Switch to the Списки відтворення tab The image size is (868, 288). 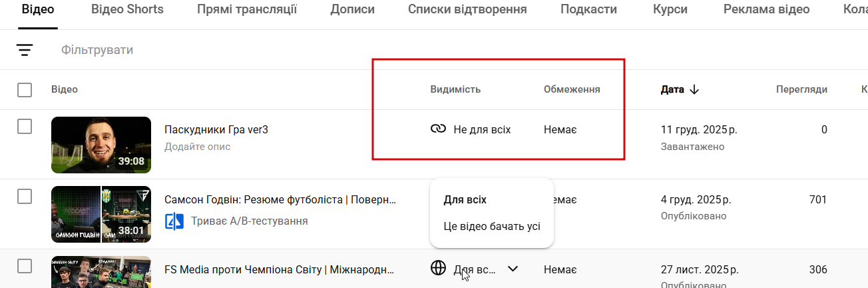(467, 10)
